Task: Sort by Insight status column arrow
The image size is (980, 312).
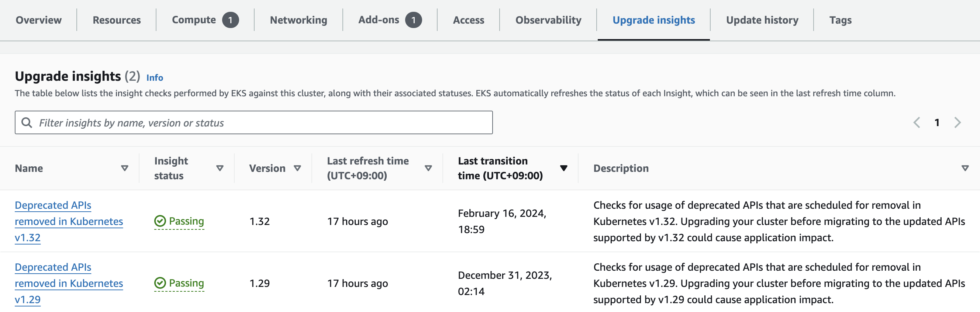Action: pos(220,168)
